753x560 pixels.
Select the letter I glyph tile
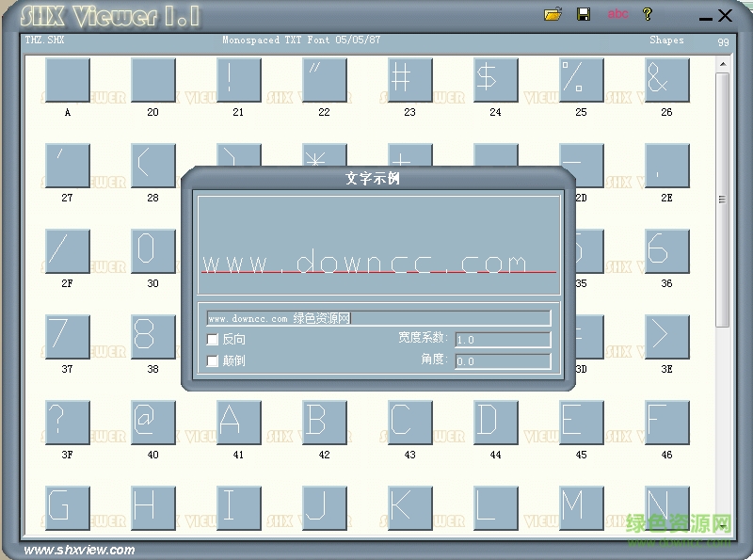tap(239, 507)
